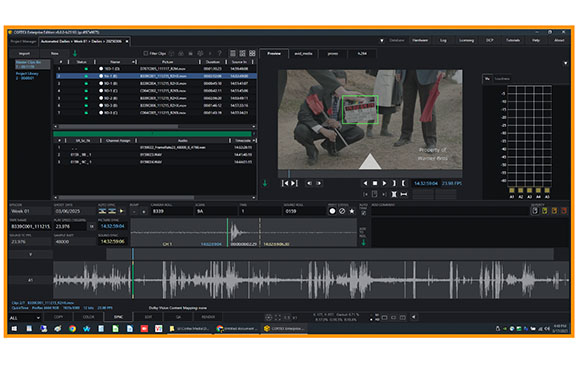This screenshot has width=580, height=373.
Task: Open the dropdown arrow left of Database
Action: [x=382, y=41]
